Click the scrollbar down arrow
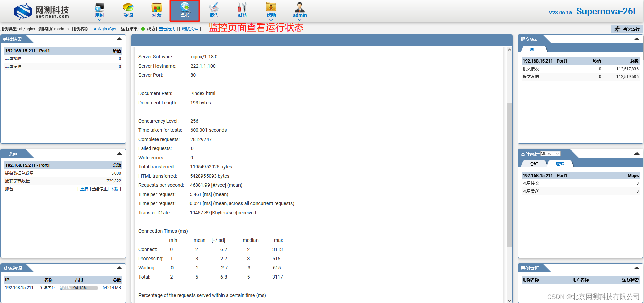644x303 pixels. click(509, 300)
